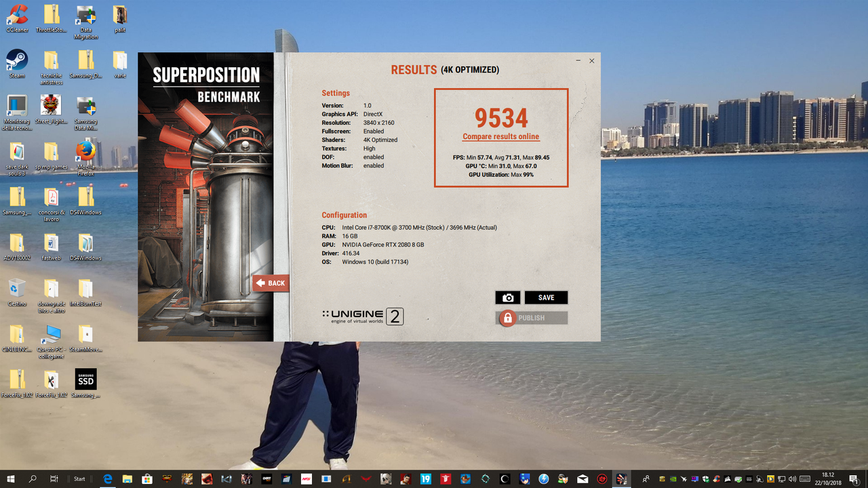The height and width of the screenshot is (488, 868).
Task: Select the concorsi & lavoro PDF icon
Action: click(51, 204)
